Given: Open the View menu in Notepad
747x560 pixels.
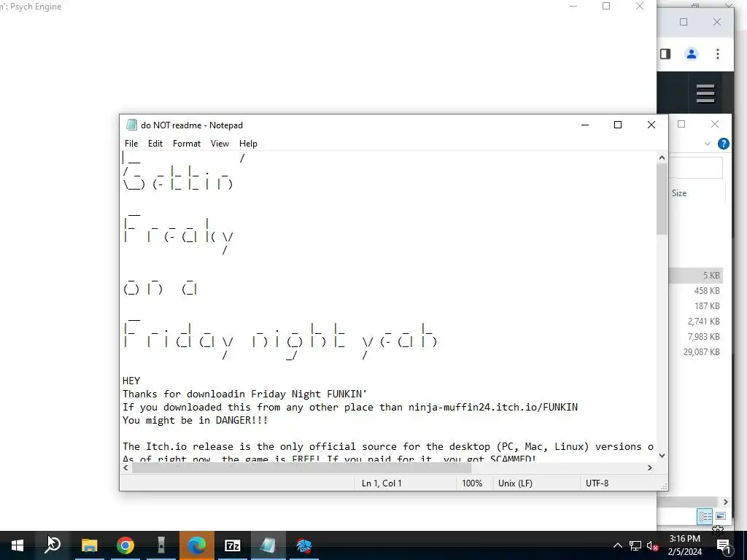Looking at the screenshot, I should point(220,144).
